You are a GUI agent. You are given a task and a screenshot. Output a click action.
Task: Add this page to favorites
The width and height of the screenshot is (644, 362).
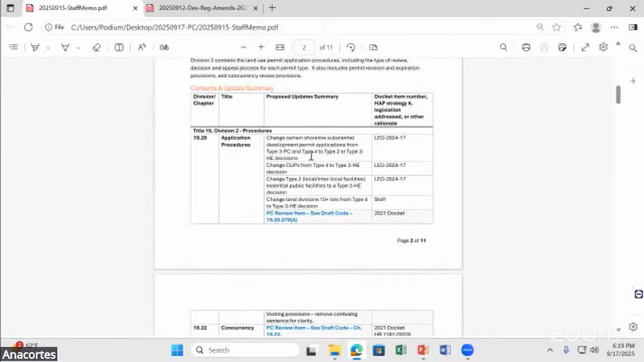pyautogui.click(x=556, y=27)
